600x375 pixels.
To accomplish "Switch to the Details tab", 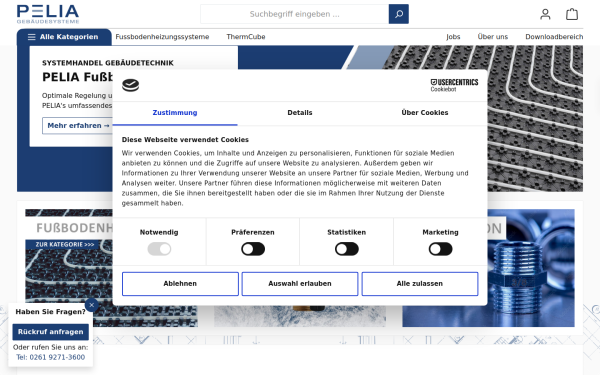I will pyautogui.click(x=300, y=113).
